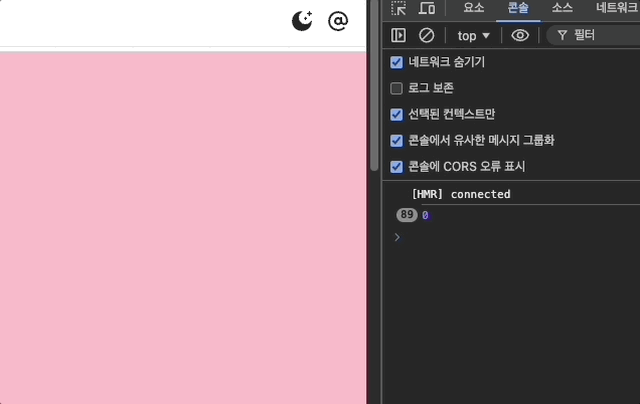Screen dimensions: 640x404
Task: Enable the 로그 보존 checkbox
Action: point(397,88)
